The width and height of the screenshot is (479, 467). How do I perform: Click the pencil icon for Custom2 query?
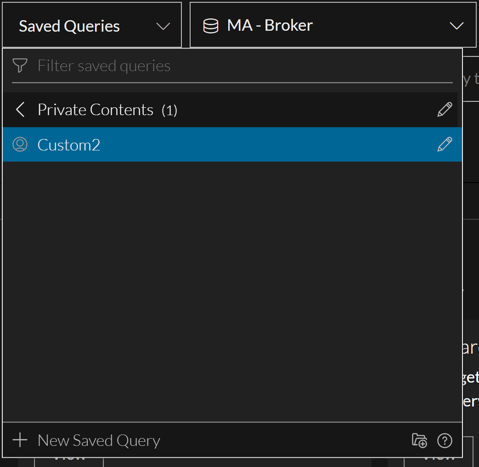445,144
